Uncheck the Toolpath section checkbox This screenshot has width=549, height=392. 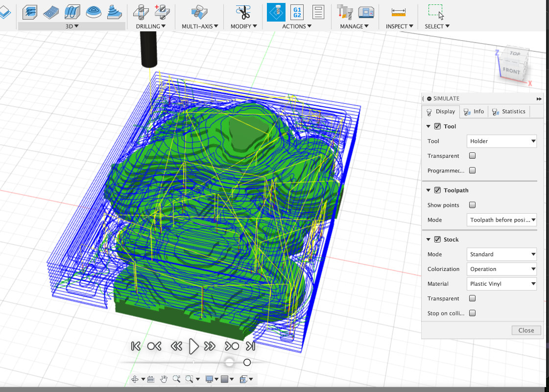click(x=437, y=190)
